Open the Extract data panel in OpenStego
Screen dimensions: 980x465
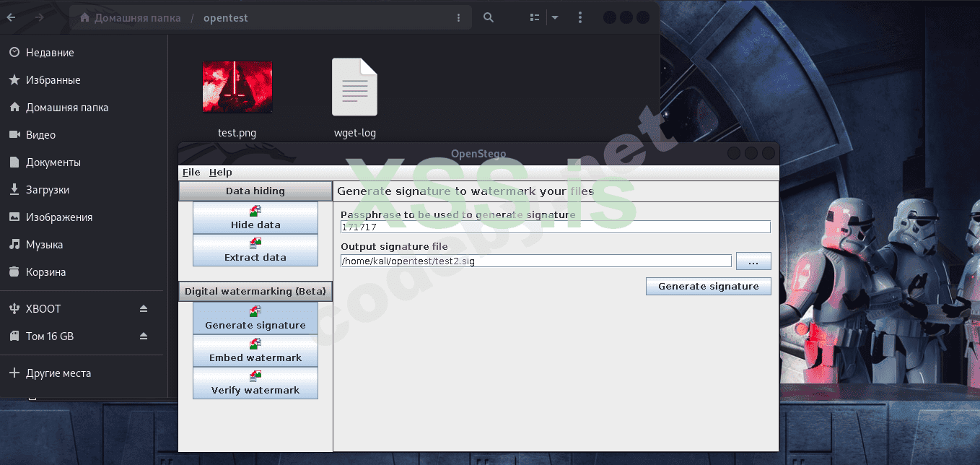(x=255, y=250)
